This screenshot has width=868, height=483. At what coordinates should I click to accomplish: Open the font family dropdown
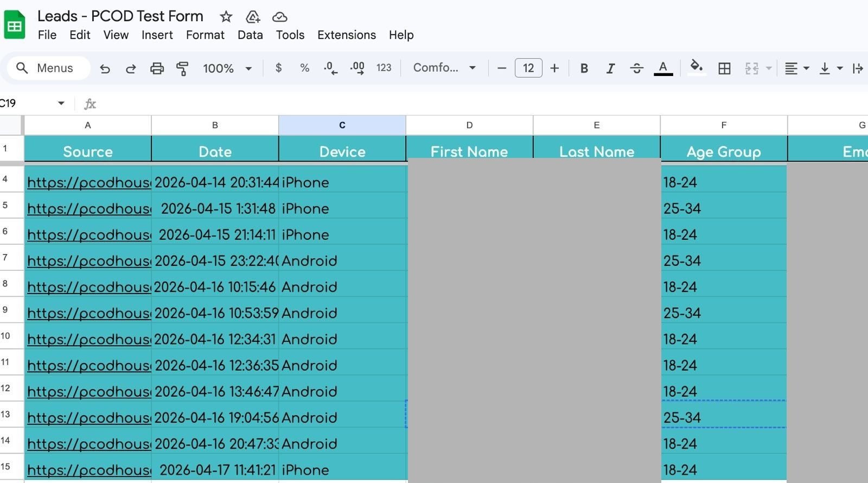click(x=444, y=68)
